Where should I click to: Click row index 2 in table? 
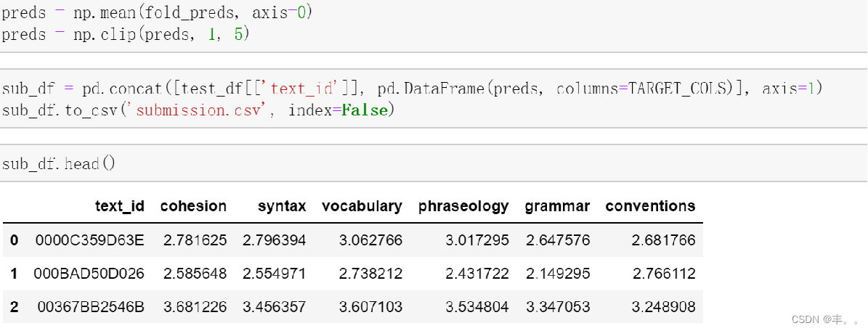tap(15, 306)
